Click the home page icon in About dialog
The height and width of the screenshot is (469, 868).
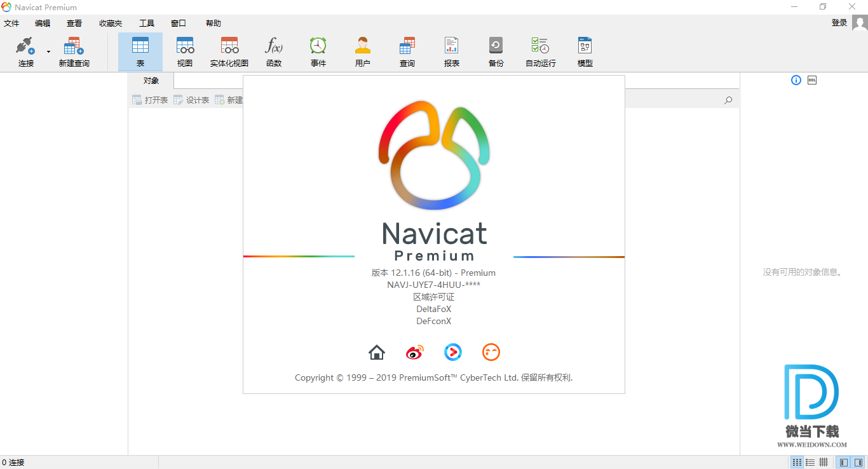[x=377, y=352]
